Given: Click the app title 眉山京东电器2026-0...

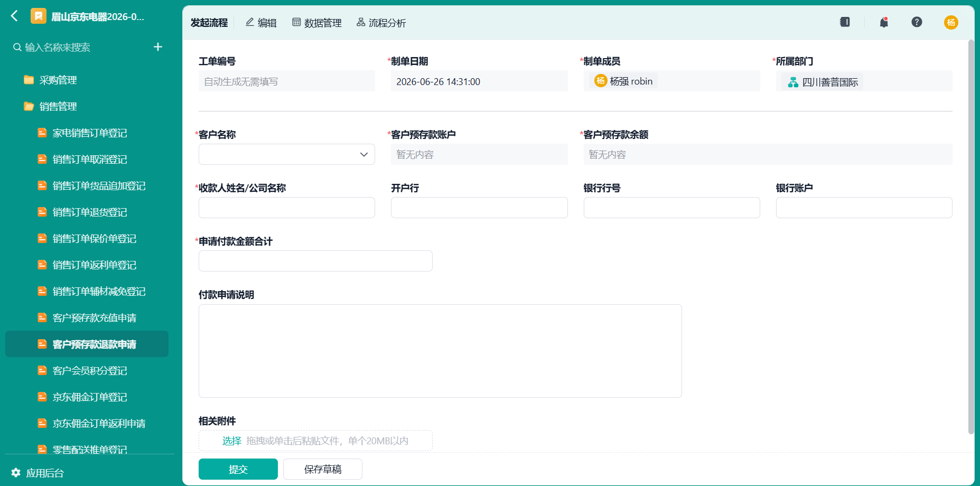Looking at the screenshot, I should click(98, 16).
